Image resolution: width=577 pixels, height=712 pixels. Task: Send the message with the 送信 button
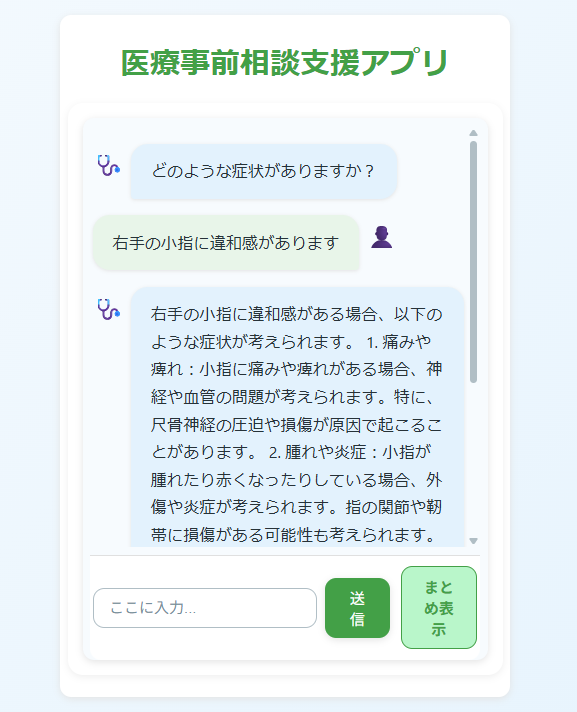(x=357, y=608)
